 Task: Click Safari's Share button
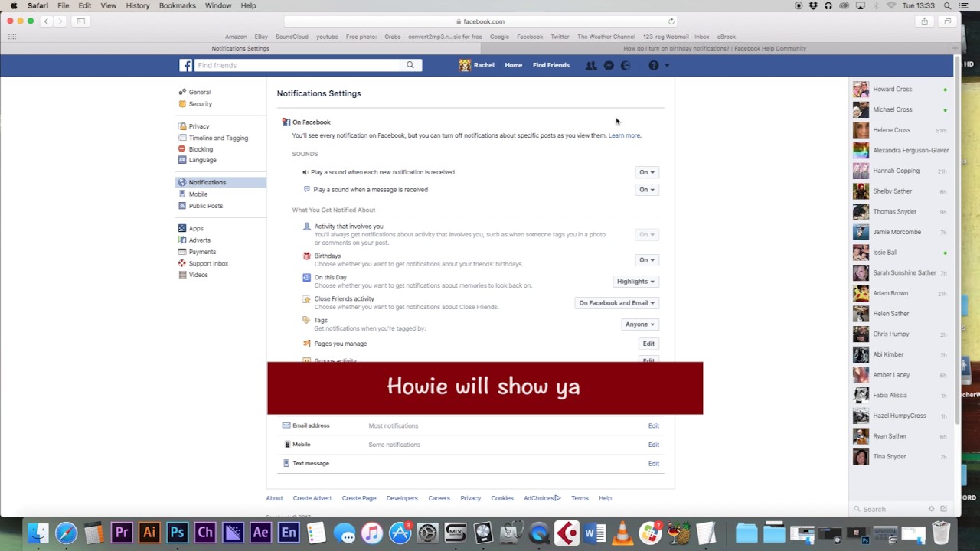point(924,21)
